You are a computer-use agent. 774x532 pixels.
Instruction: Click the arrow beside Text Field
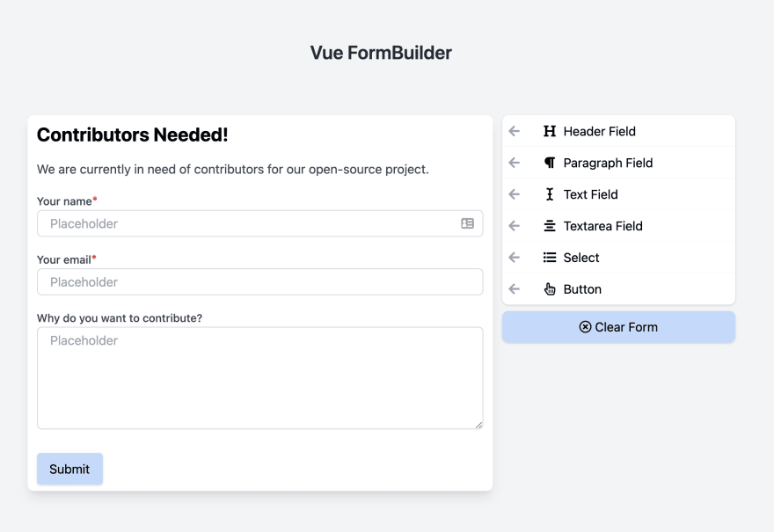point(515,194)
